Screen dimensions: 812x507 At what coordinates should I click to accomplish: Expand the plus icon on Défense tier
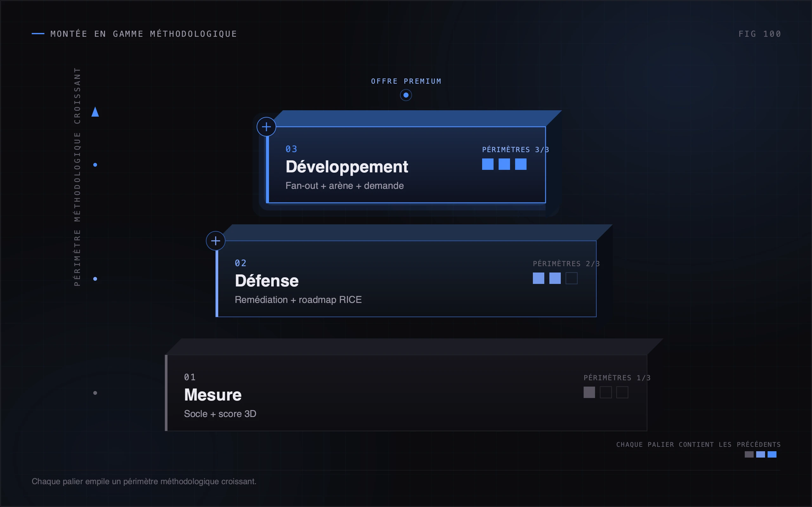tap(215, 241)
